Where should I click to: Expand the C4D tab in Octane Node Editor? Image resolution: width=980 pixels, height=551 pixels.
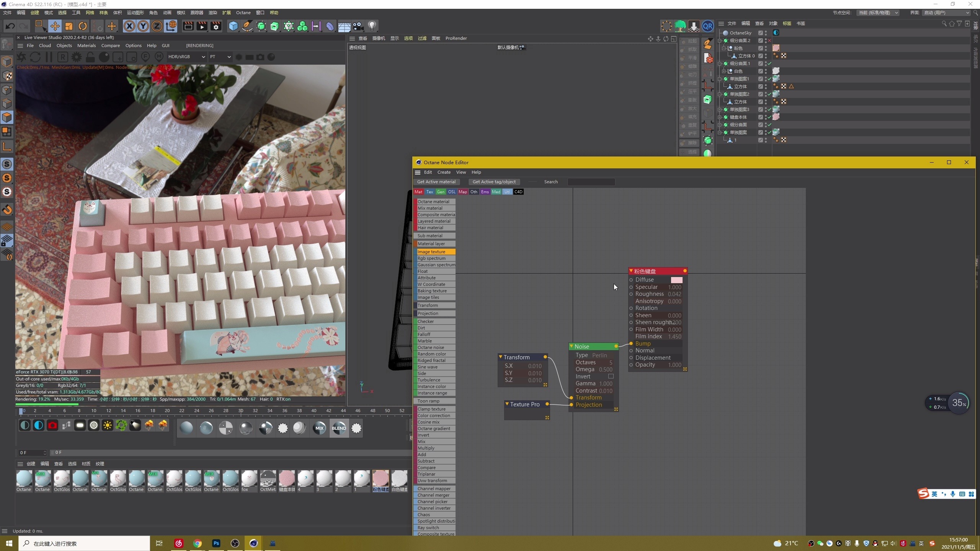[518, 192]
